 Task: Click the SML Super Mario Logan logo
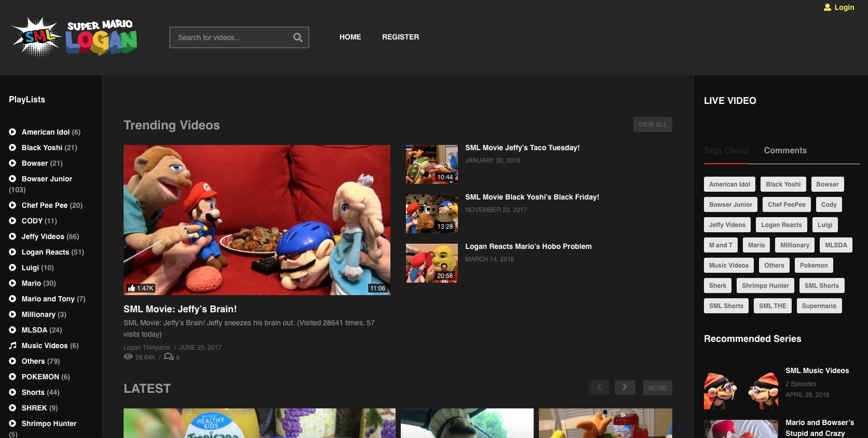(74, 37)
